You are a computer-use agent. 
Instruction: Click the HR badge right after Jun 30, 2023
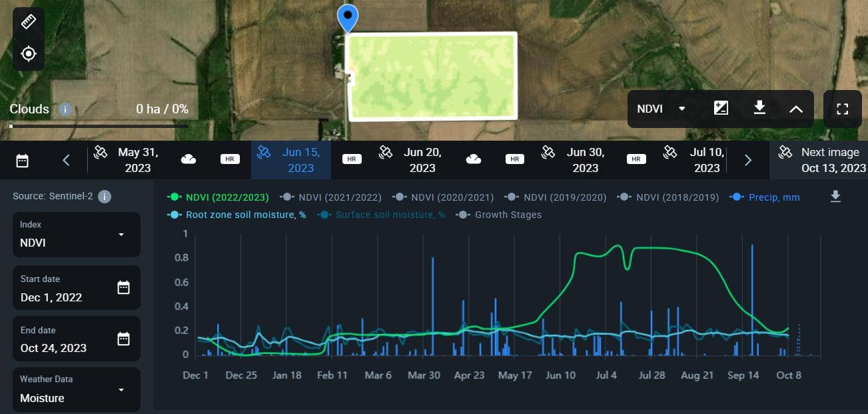(x=636, y=159)
